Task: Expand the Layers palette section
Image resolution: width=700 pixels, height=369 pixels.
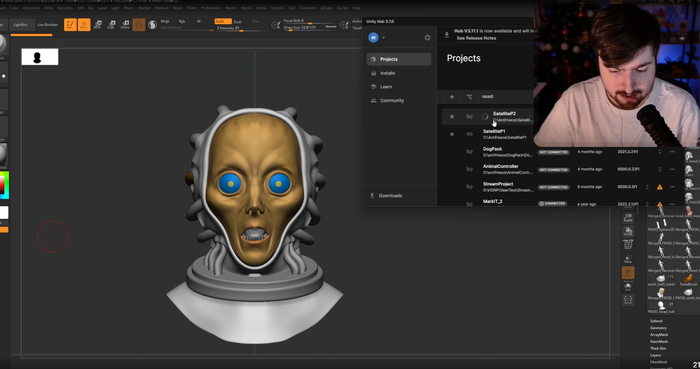Action: (655, 355)
